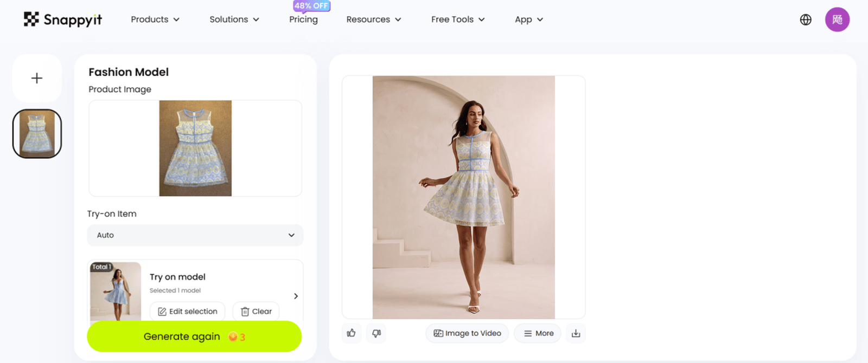868x363 pixels.
Task: Open the Products menu
Action: click(155, 20)
